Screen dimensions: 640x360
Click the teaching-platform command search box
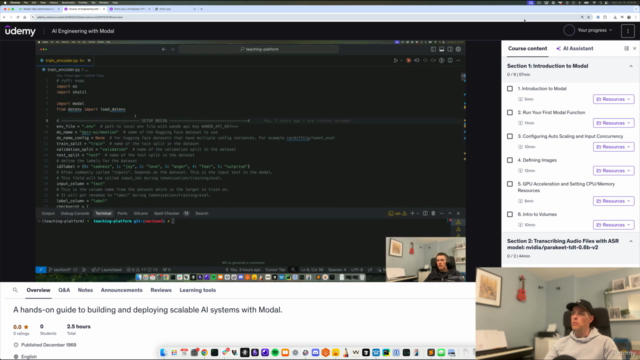tap(259, 49)
